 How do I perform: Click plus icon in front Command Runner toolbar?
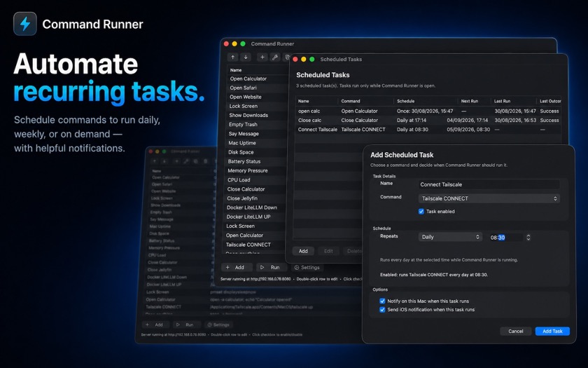tap(262, 57)
